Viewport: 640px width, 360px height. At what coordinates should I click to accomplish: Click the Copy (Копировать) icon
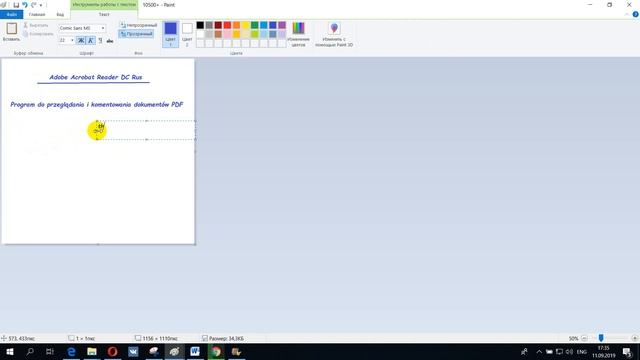[x=25, y=34]
